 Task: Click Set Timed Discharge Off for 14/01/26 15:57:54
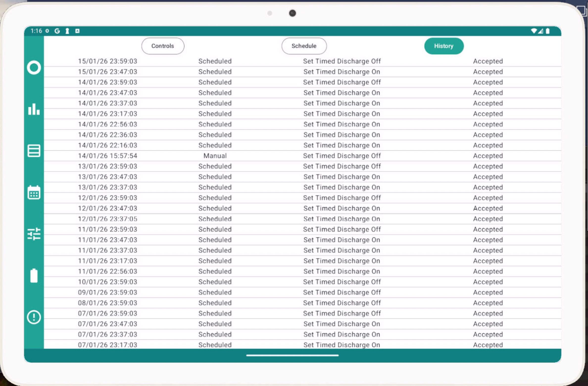342,156
